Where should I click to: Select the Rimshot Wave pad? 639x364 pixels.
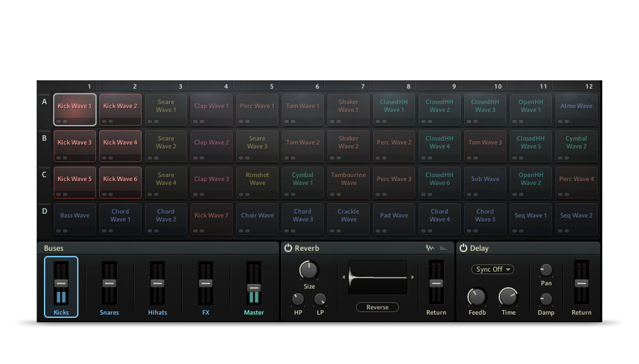point(257,182)
